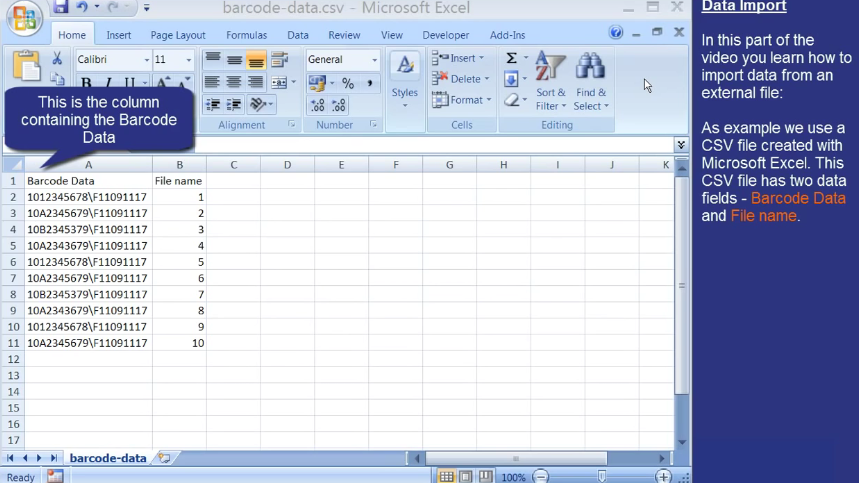Click the vertical scrollbar thumb
The height and width of the screenshot is (483, 859).
tap(682, 285)
